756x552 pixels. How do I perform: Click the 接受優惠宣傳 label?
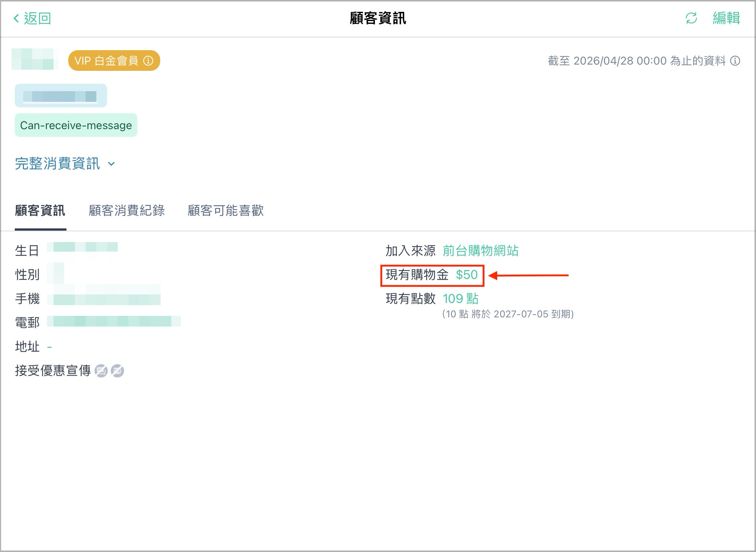tap(53, 370)
